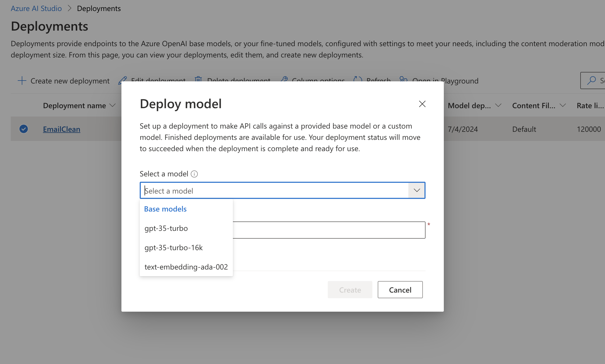605x364 pixels.
Task: Select text-embedding-ada-002 model option
Action: [x=186, y=267]
